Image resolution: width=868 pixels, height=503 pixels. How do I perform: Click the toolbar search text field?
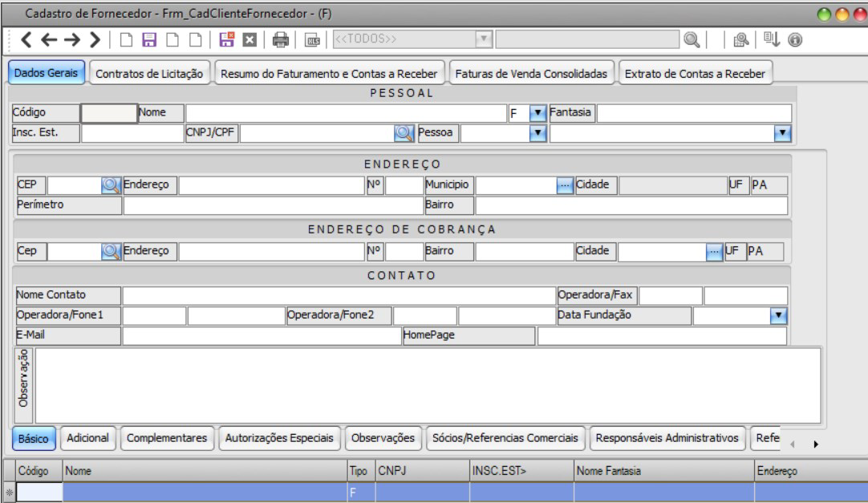587,39
